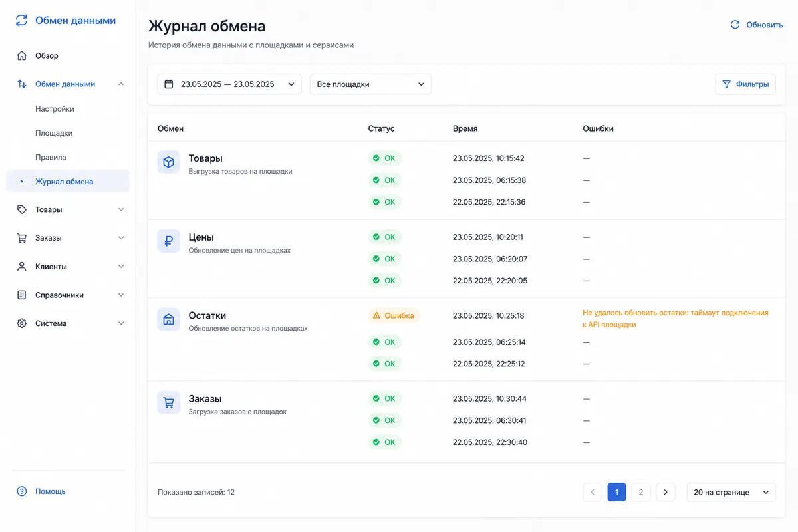Click the warning icon in Ошибка status
798x532 pixels.
click(376, 316)
